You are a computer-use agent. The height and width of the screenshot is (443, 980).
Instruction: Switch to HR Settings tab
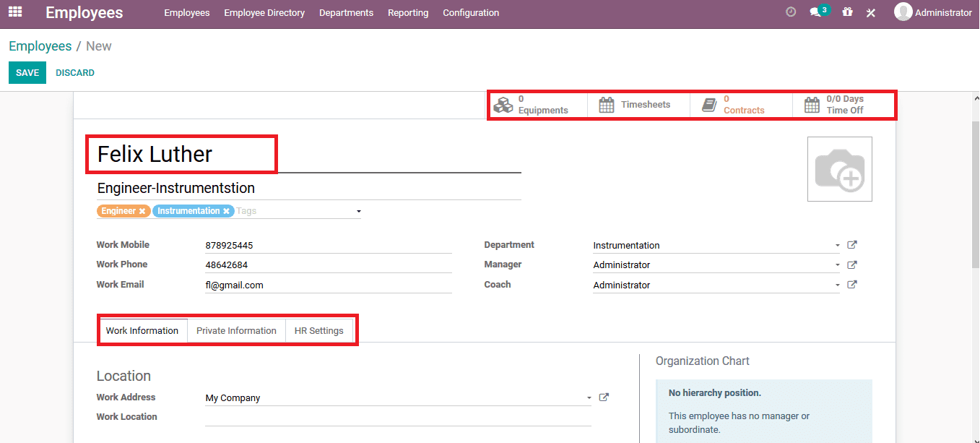[x=318, y=331]
